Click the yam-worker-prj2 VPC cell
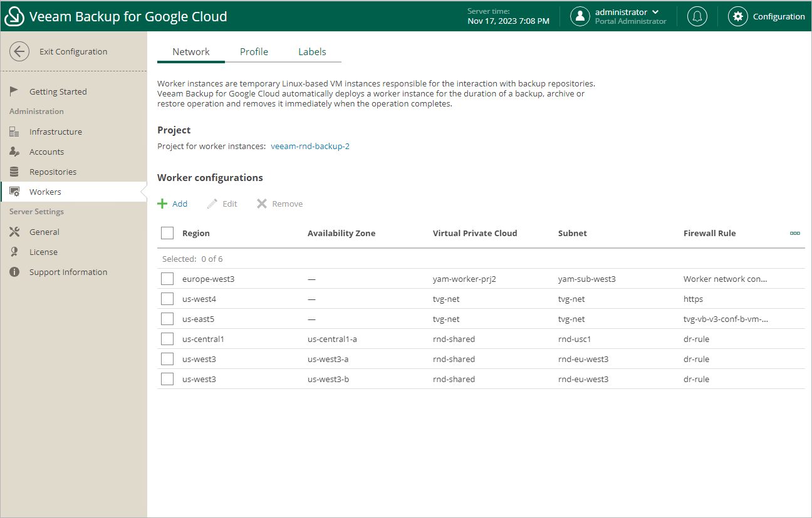Viewport: 812px width, 518px height. coord(464,279)
